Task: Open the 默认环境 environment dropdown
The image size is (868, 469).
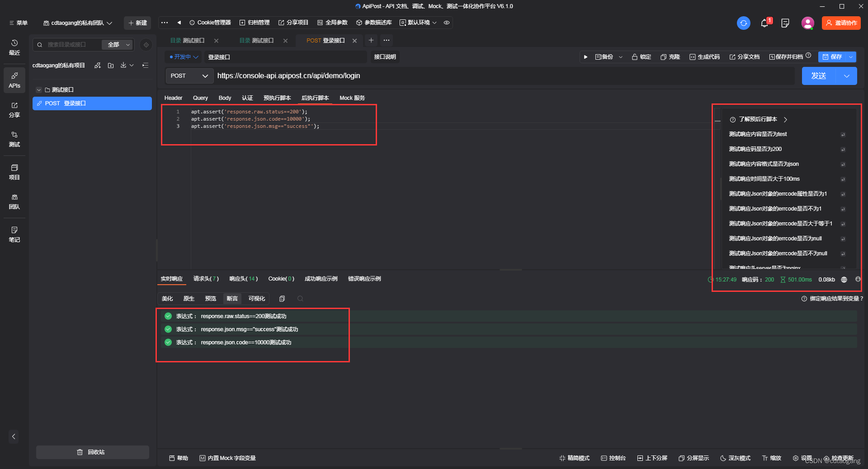Action: pyautogui.click(x=418, y=23)
